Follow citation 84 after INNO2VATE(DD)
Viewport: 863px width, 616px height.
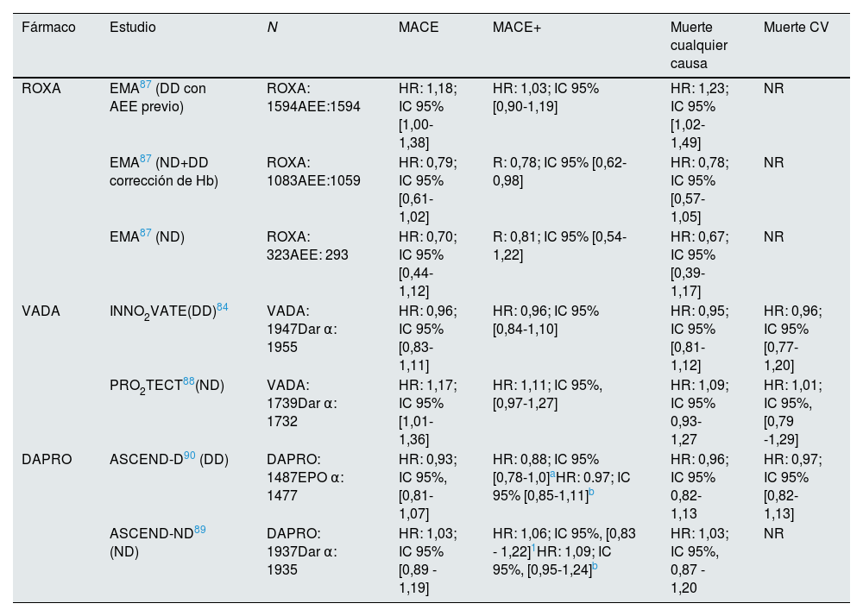(x=223, y=308)
